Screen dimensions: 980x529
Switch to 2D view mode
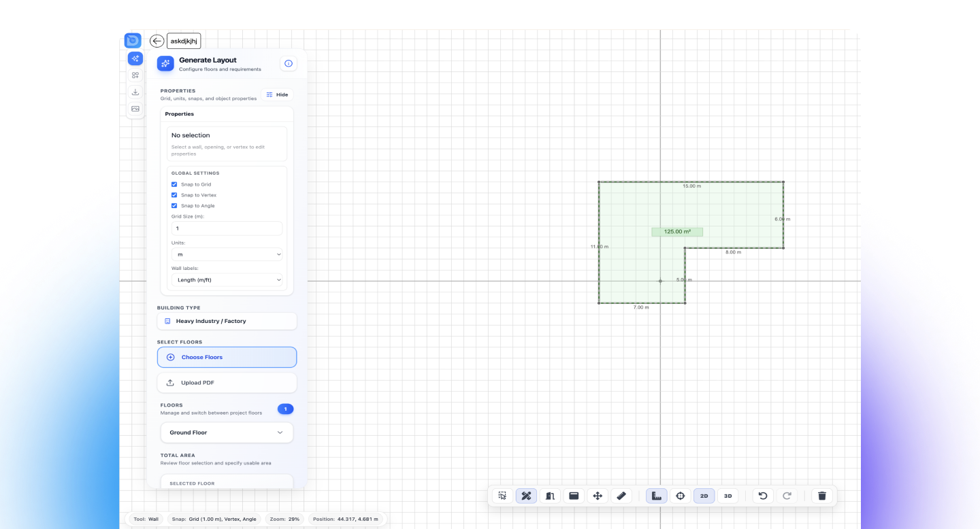[x=704, y=496]
